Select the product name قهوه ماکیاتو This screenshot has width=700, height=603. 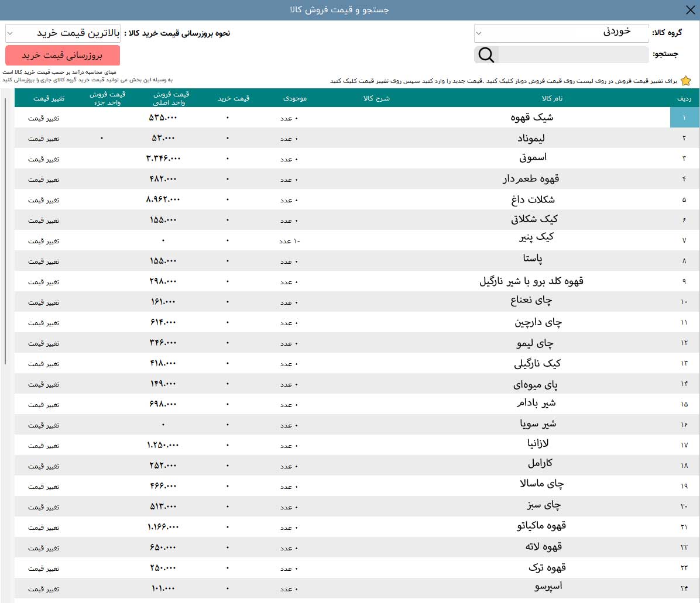pos(541,526)
